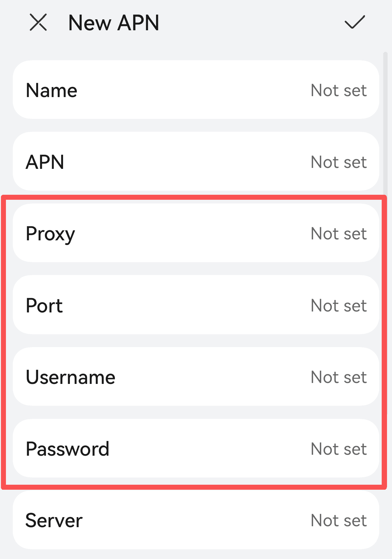Select the APN field label

pyautogui.click(x=45, y=162)
